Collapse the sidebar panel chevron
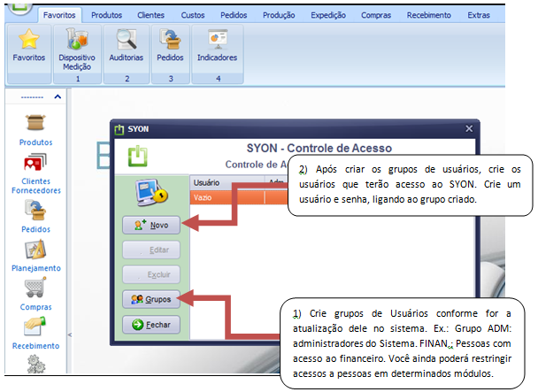538x392 pixels. point(58,96)
